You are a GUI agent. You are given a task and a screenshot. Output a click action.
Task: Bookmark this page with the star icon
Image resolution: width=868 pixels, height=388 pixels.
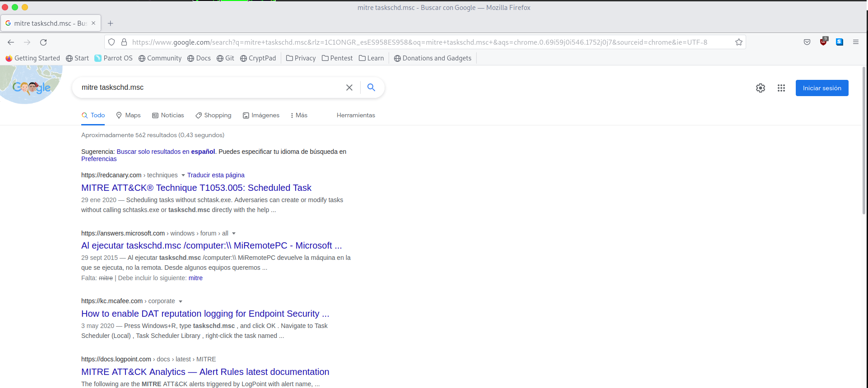point(738,42)
